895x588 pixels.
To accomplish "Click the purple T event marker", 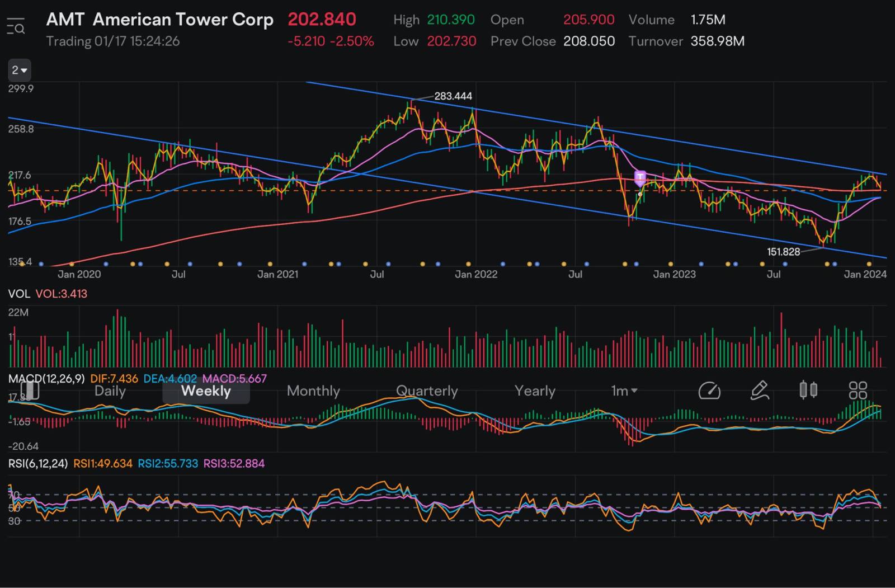I will point(640,178).
